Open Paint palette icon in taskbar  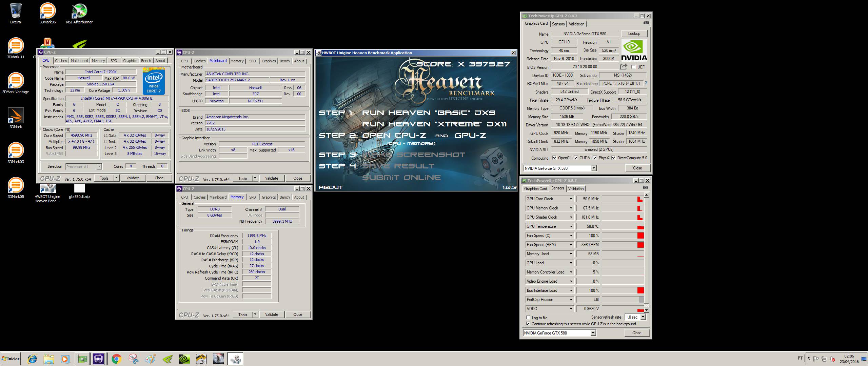150,359
